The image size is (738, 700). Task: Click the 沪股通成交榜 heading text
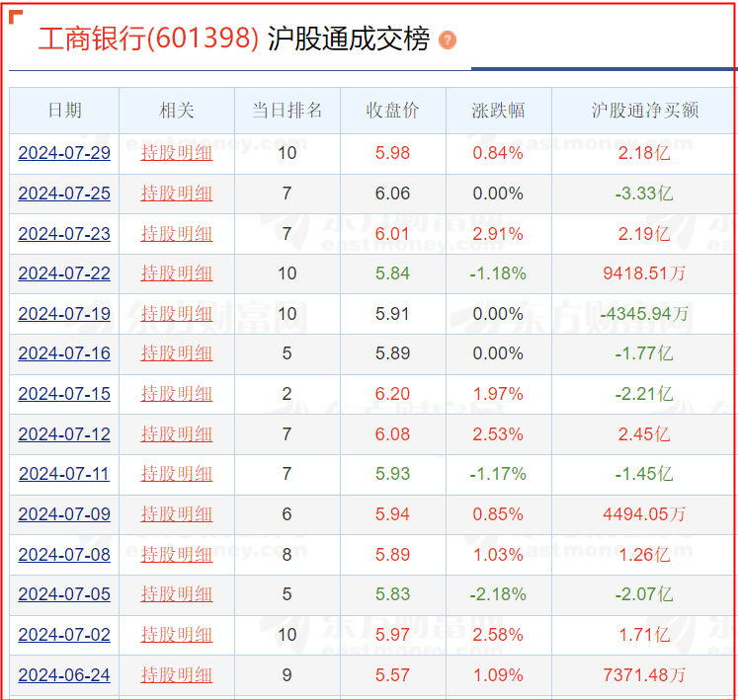(349, 39)
